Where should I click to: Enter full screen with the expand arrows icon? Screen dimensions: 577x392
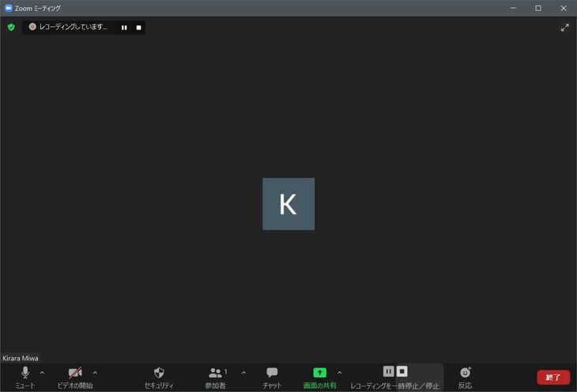[x=564, y=27]
